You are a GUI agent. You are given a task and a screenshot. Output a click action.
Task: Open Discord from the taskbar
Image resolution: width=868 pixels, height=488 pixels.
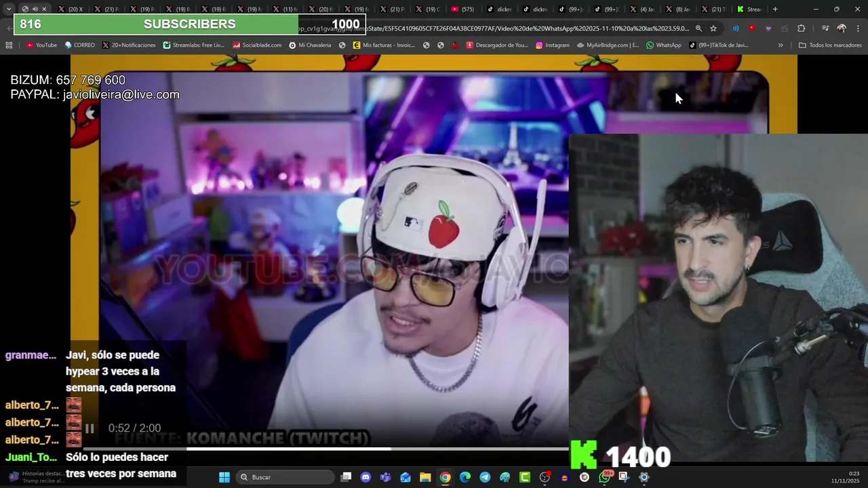(x=366, y=477)
